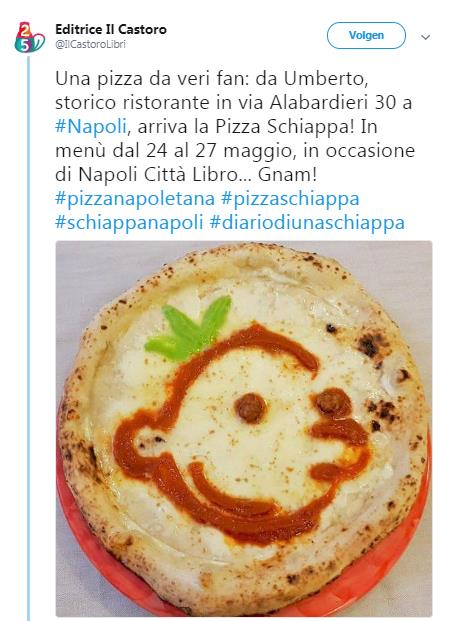Click the green basil leaf in the photo
Image resolution: width=449 pixels, height=621 pixels.
click(189, 328)
